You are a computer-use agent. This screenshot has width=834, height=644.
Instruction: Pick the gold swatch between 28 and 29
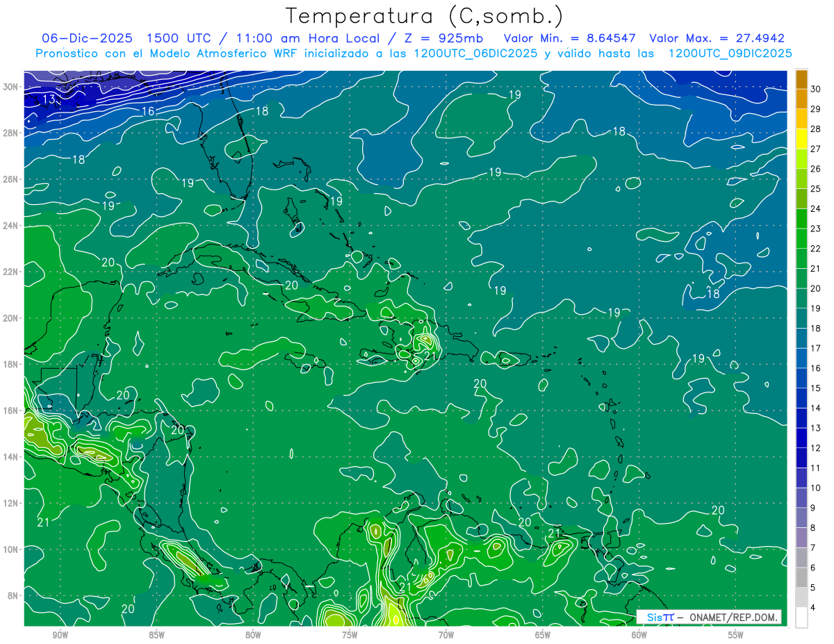(801, 119)
